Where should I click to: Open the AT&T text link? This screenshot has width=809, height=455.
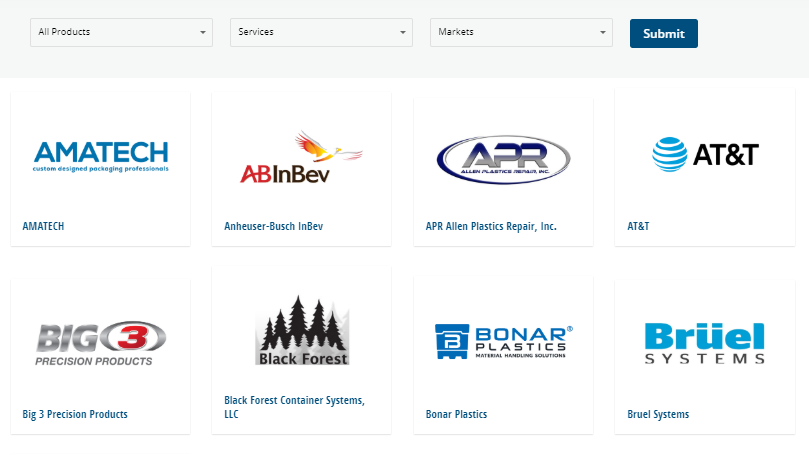pyautogui.click(x=638, y=226)
